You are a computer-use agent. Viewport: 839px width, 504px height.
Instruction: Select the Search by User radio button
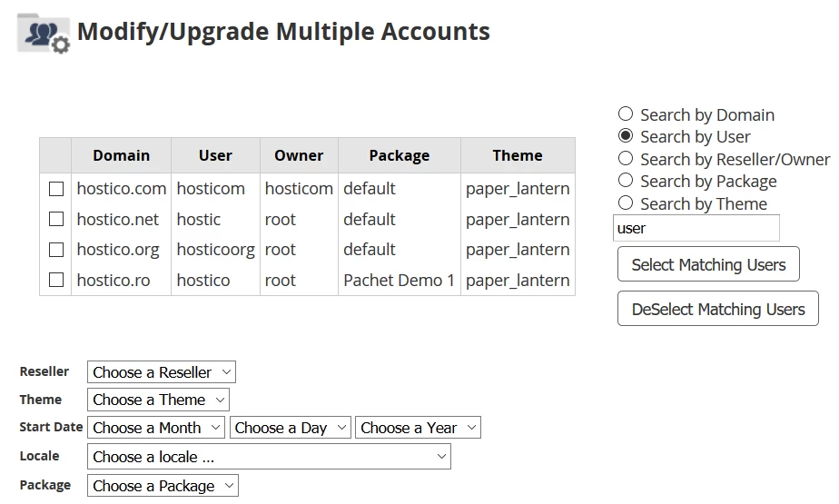click(x=626, y=136)
